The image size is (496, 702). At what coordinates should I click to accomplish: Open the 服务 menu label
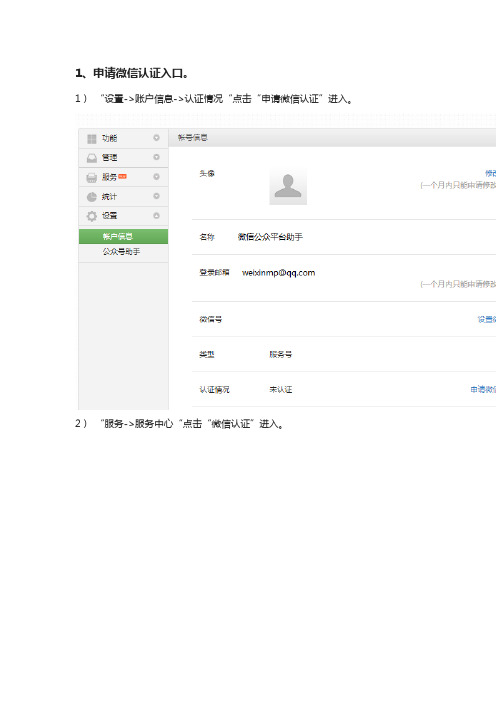pyautogui.click(x=109, y=177)
